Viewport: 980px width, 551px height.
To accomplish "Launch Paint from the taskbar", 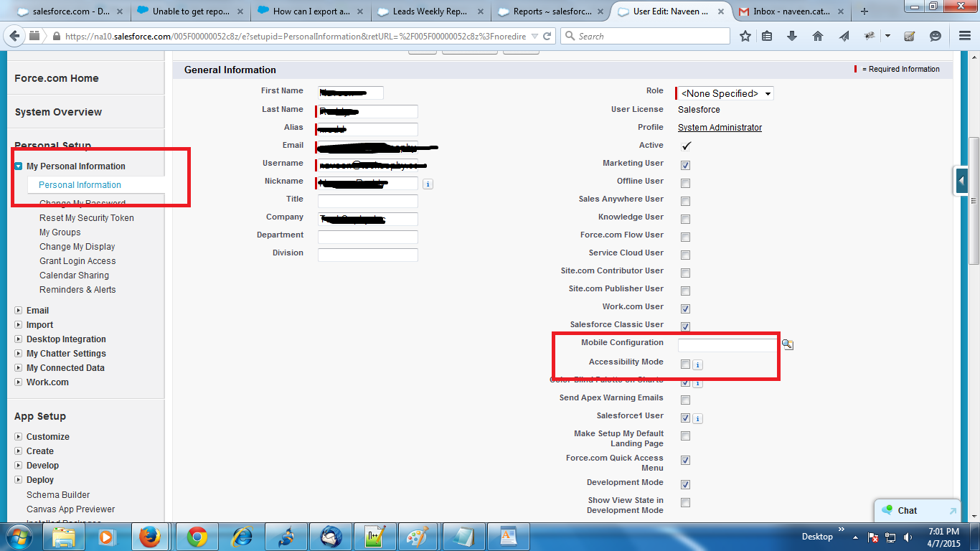I will click(x=420, y=537).
